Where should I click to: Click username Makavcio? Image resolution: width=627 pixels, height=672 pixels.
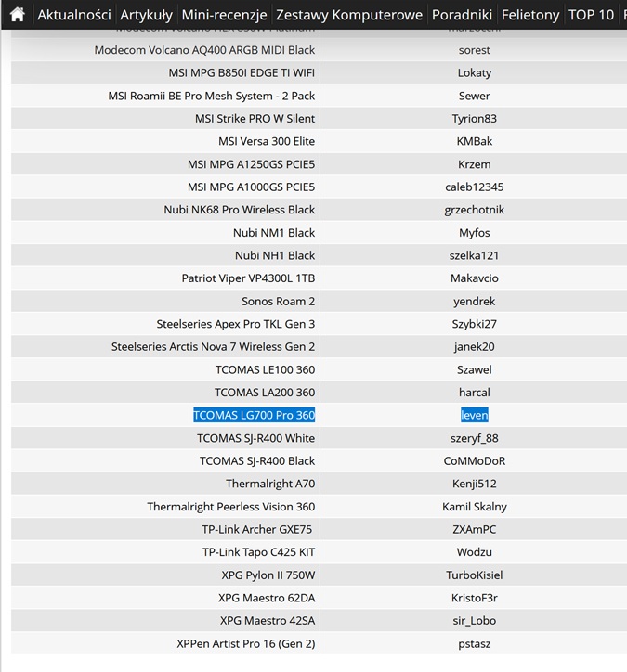475,278
